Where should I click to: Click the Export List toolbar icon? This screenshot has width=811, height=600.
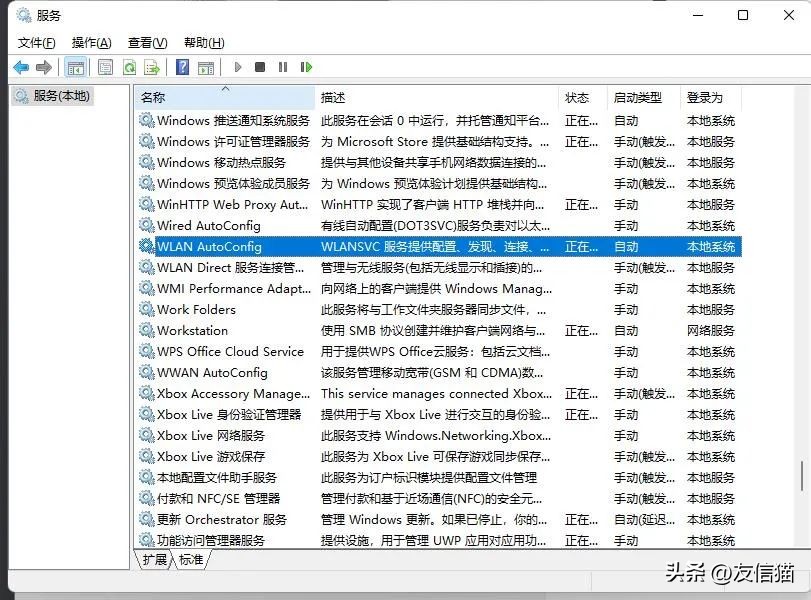tap(152, 67)
